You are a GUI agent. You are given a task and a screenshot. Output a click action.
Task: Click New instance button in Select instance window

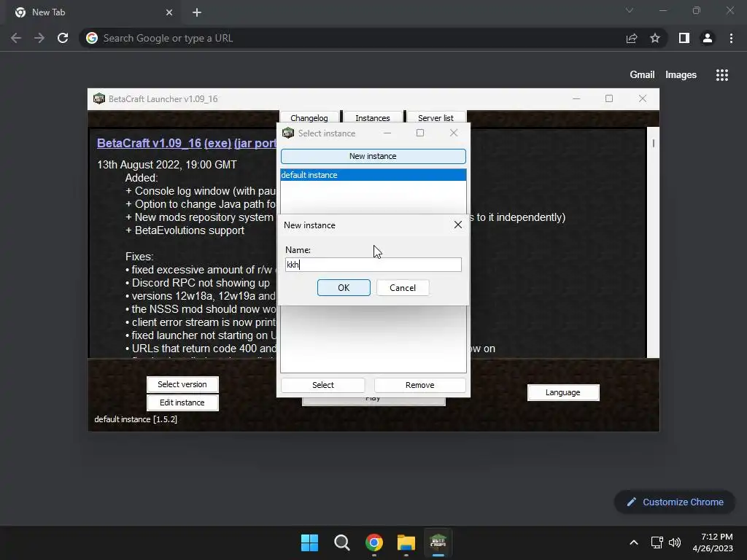373,156
